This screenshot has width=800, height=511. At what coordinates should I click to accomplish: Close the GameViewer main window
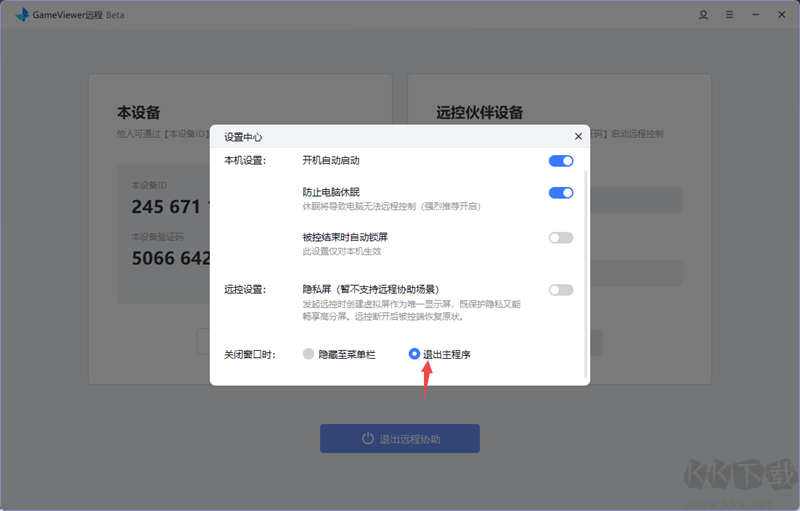pos(782,15)
